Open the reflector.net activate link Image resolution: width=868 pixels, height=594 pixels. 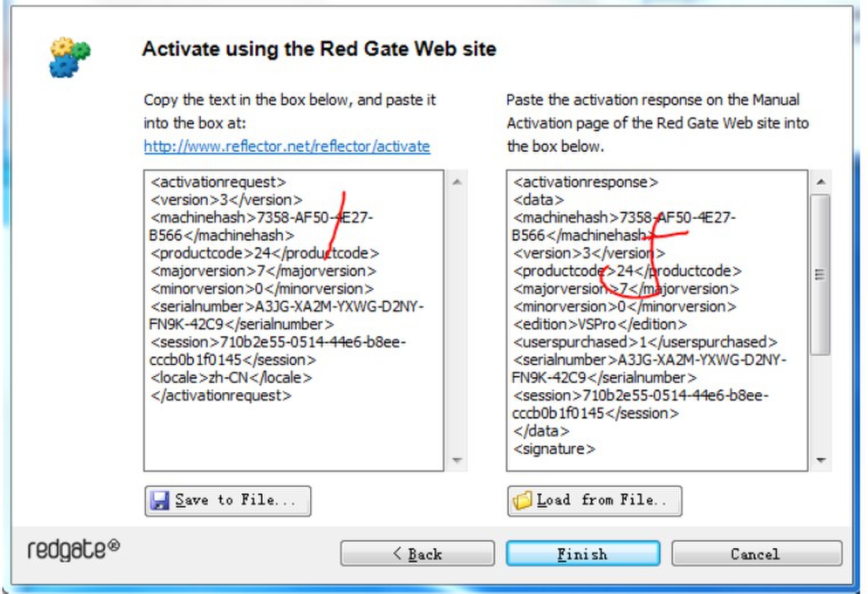[287, 147]
